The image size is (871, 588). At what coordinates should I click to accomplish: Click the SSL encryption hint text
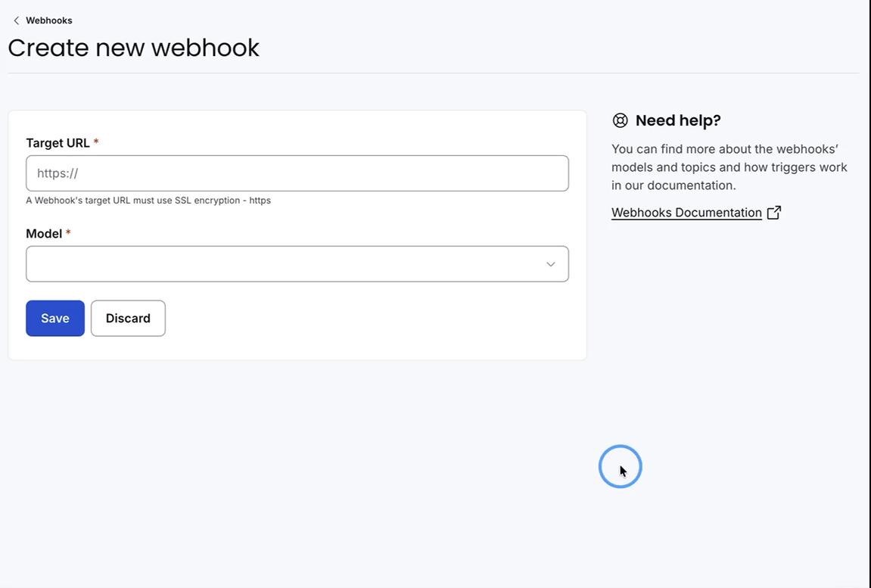[148, 201]
